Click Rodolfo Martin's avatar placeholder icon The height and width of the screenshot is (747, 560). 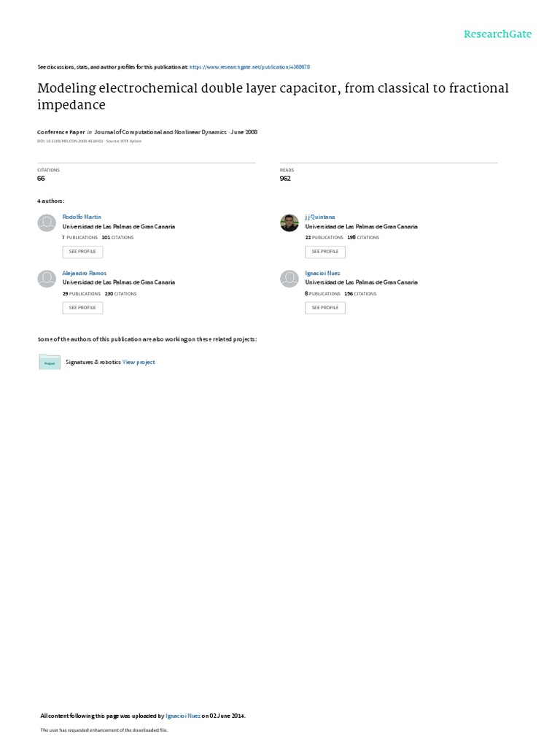coord(47,222)
